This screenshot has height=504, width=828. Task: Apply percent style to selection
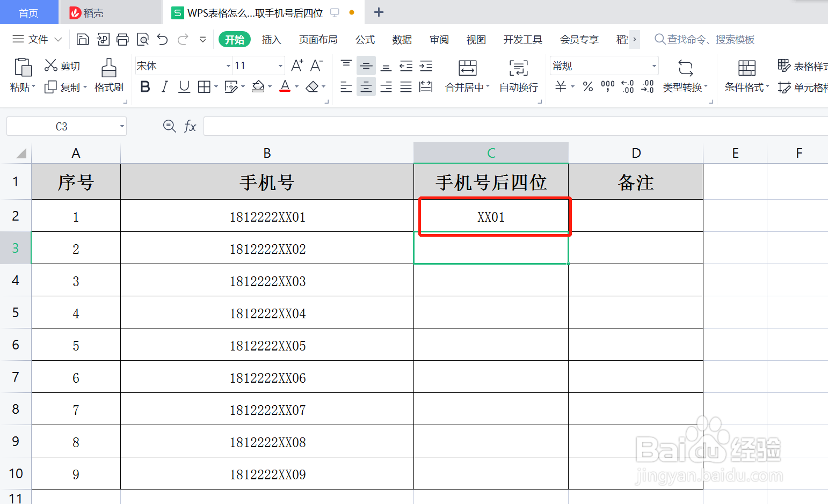coord(587,87)
